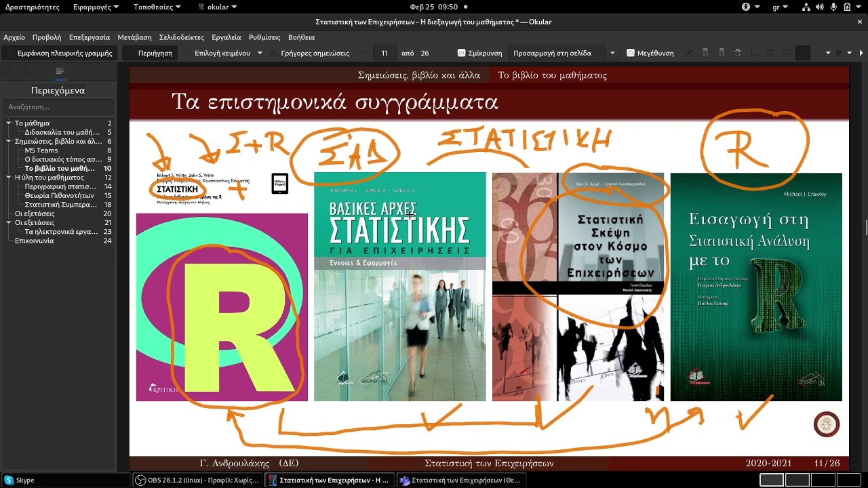
Task: Open the Αρχείο menu
Action: click(x=14, y=37)
